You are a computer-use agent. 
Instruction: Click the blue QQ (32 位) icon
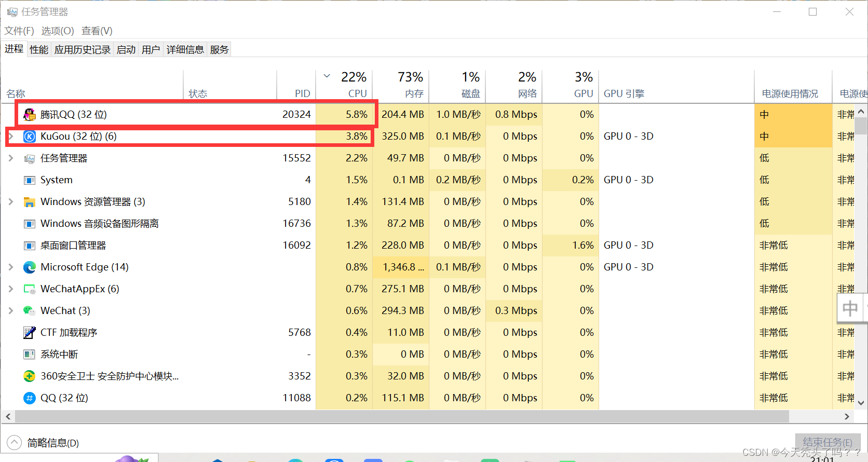click(30, 398)
